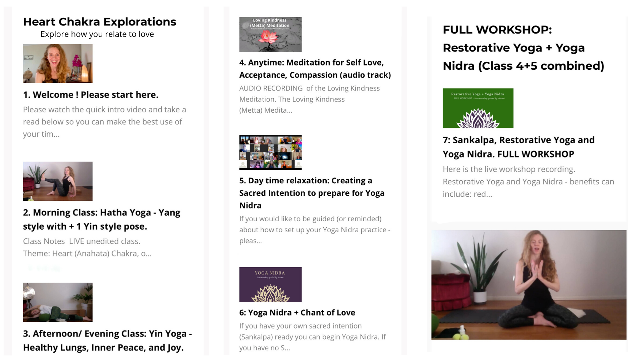Open the green Restorative Yoga workshop thumbnail

[x=478, y=108]
